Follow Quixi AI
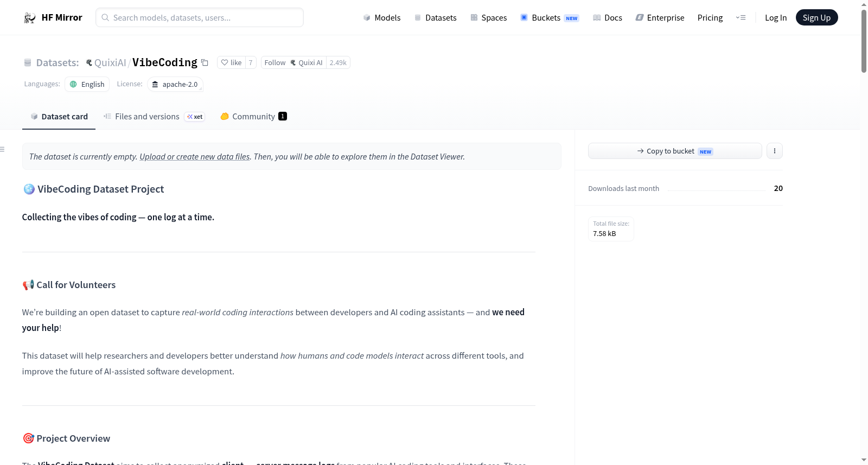Viewport: 868px width, 465px height. point(293,62)
